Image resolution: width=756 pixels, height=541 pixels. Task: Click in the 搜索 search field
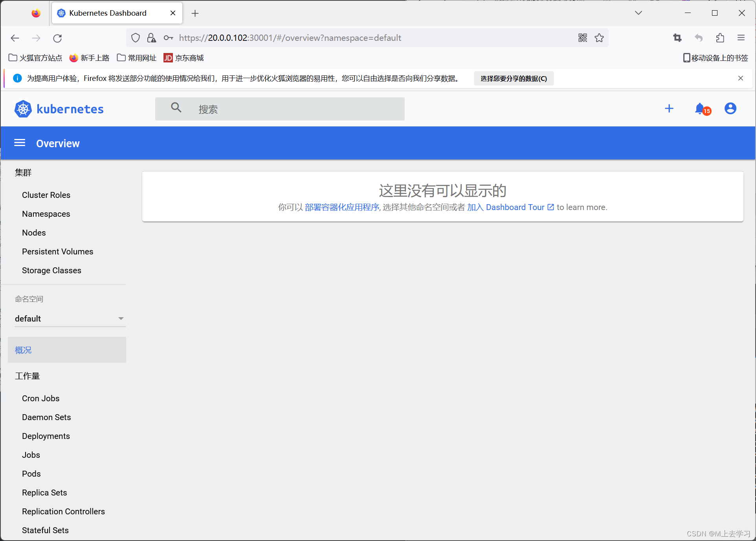280,109
